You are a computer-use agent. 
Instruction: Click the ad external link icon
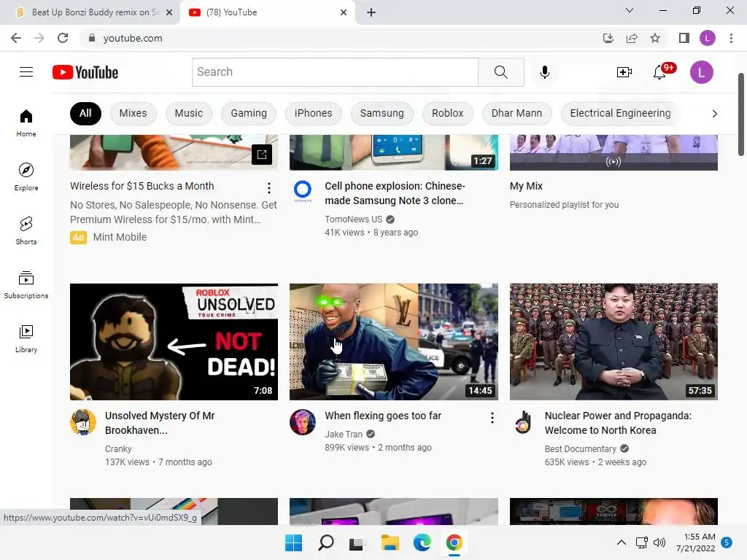coord(262,155)
